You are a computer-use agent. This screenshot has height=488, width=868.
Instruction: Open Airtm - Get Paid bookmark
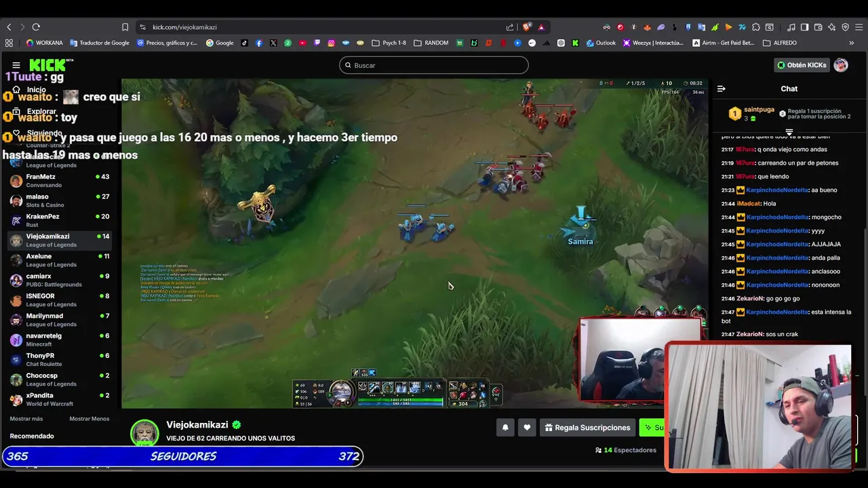click(x=723, y=43)
